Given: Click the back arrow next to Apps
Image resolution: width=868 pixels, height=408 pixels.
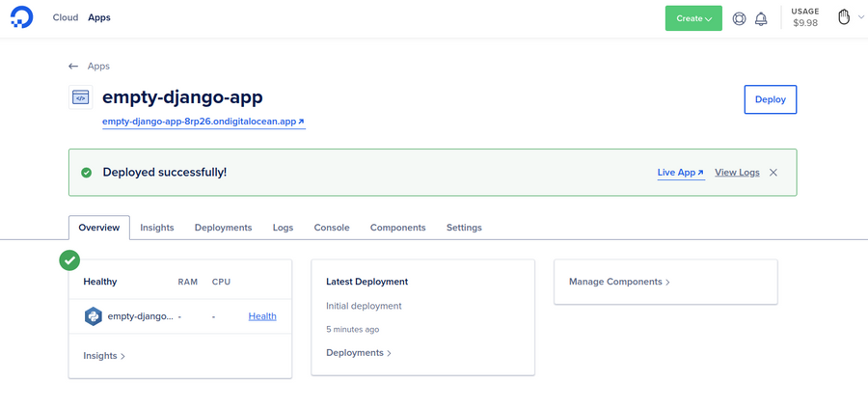Looking at the screenshot, I should pos(73,66).
